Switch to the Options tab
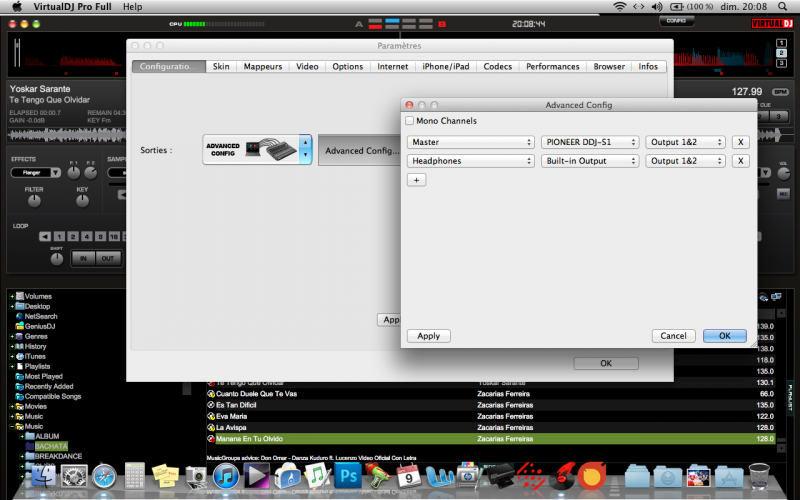The height and width of the screenshot is (500, 800). tap(347, 66)
